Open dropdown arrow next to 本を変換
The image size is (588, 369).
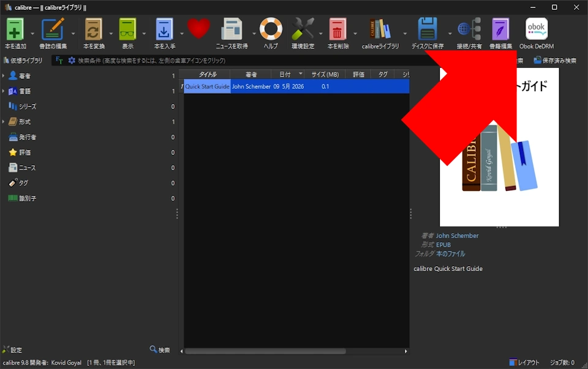coord(111,34)
